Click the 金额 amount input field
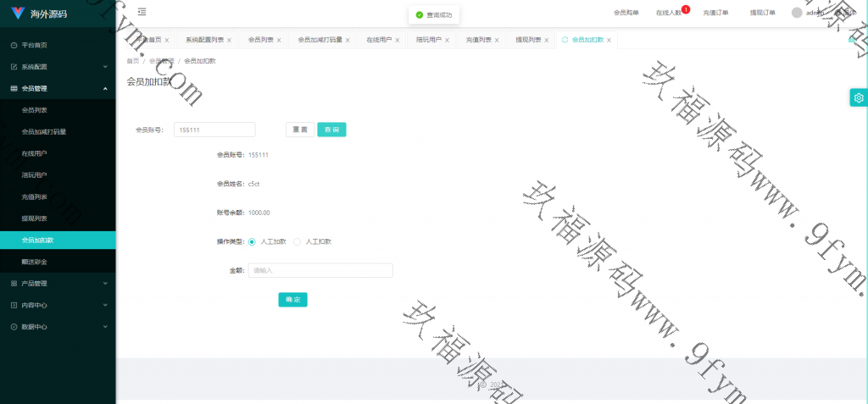The image size is (868, 404). (320, 270)
